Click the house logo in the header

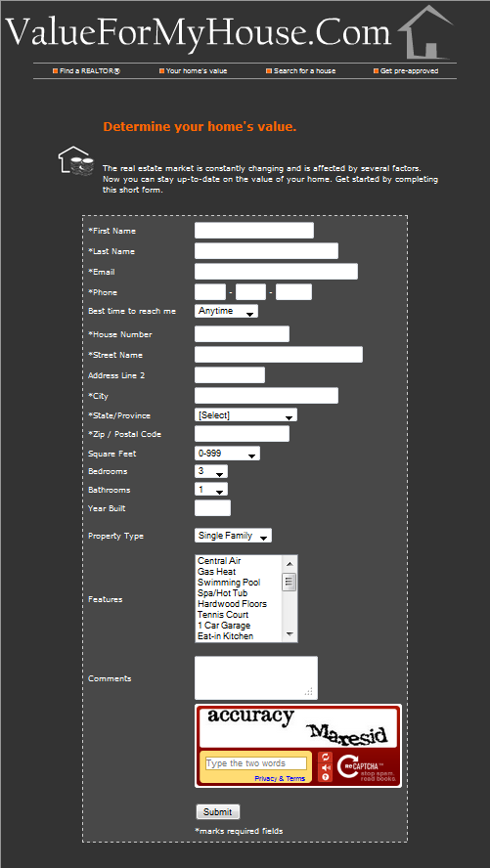point(425,32)
